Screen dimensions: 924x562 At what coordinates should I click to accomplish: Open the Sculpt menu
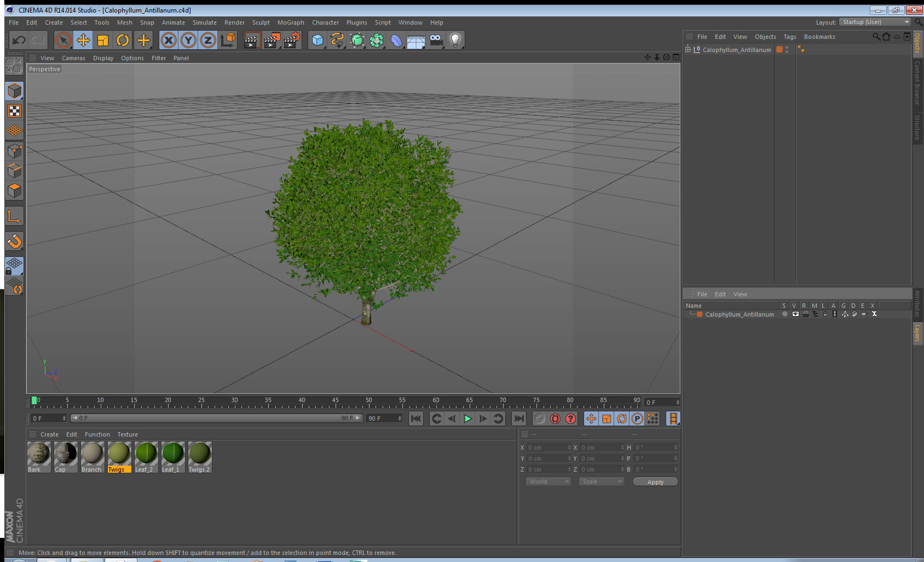(x=261, y=22)
